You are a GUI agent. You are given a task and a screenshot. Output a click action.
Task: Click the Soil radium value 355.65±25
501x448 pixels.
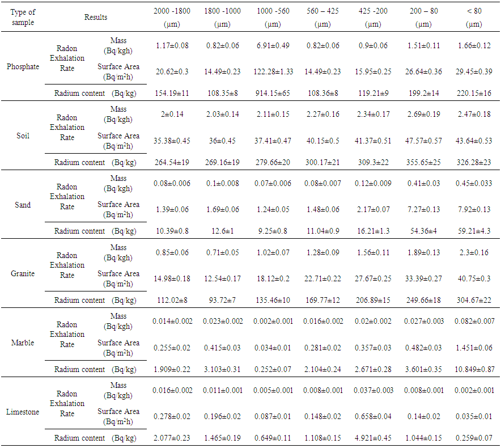tap(423, 162)
